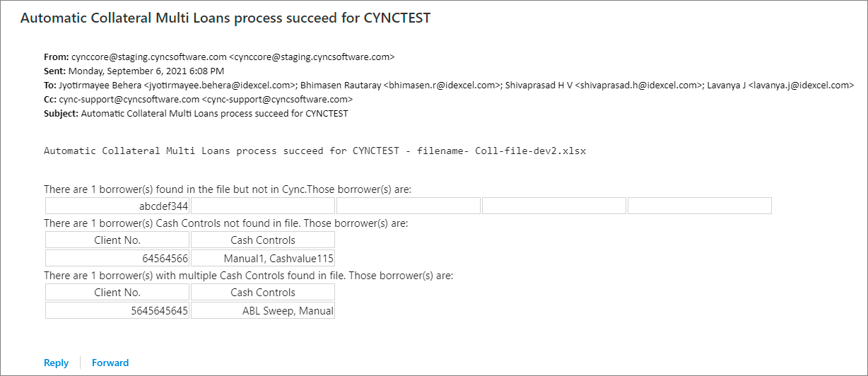Image resolution: width=868 pixels, height=376 pixels.
Task: Click the Reply link
Action: click(56, 363)
